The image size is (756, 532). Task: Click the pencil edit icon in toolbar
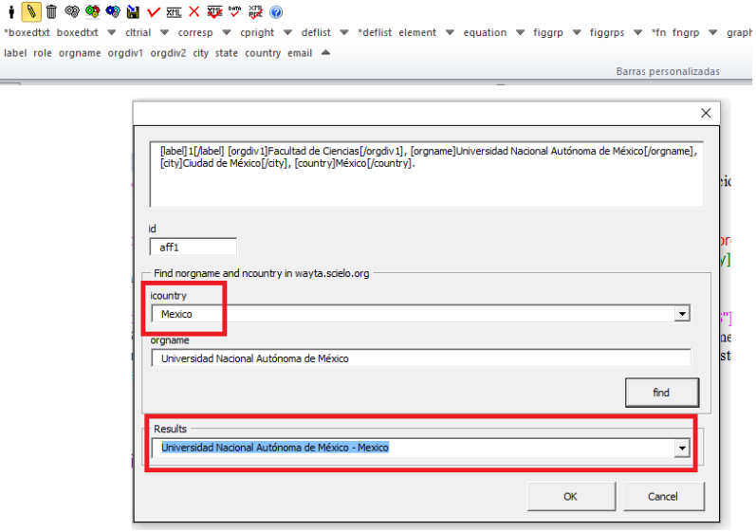30,12
